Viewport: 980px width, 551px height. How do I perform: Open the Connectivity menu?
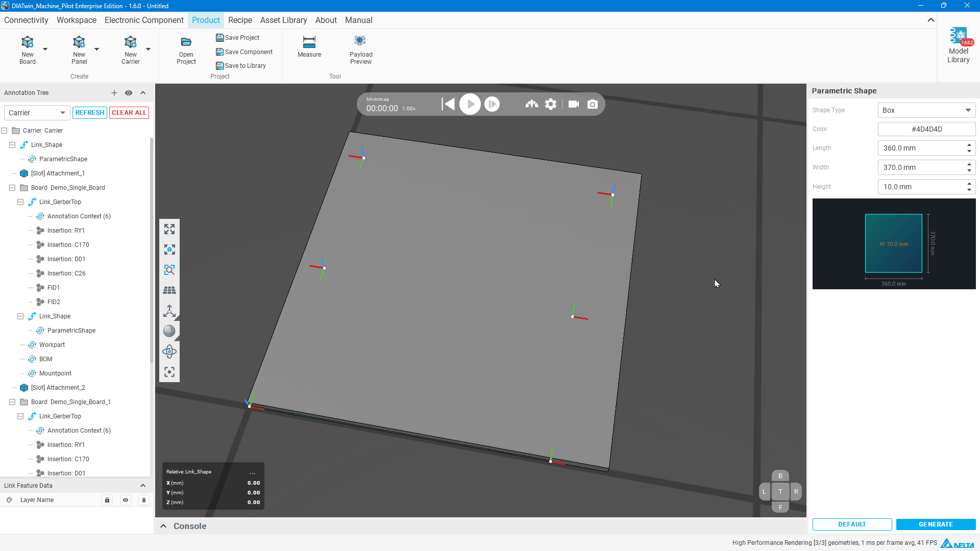click(x=26, y=20)
